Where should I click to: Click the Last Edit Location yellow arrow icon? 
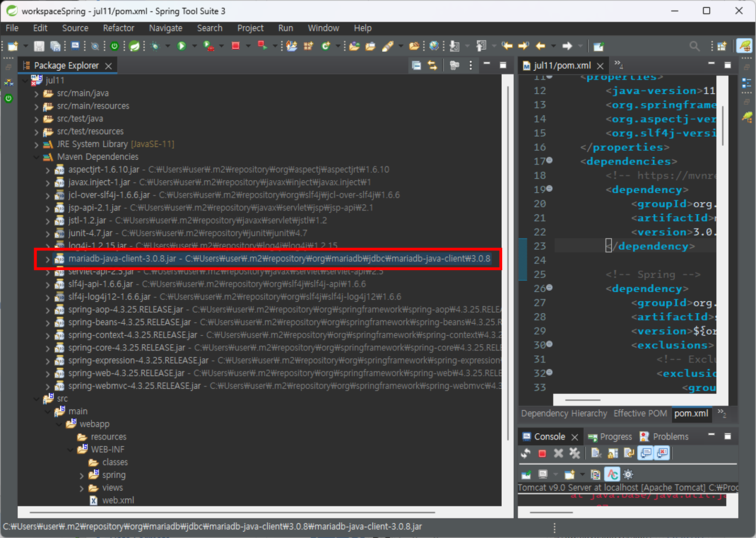coord(507,46)
